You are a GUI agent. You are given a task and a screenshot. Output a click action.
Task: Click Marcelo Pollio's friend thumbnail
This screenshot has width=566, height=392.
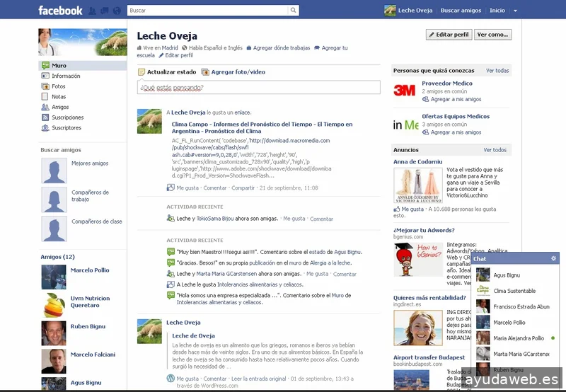point(54,277)
